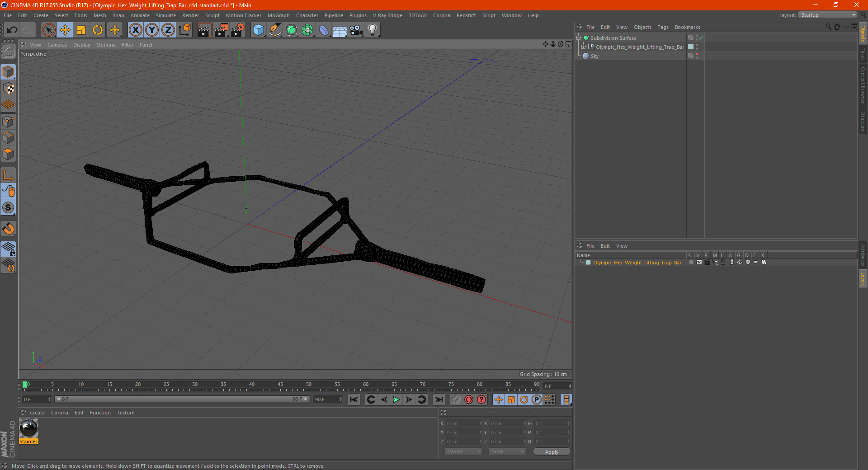Open the viewport Cameras menu
This screenshot has width=868, height=470.
[x=57, y=45]
